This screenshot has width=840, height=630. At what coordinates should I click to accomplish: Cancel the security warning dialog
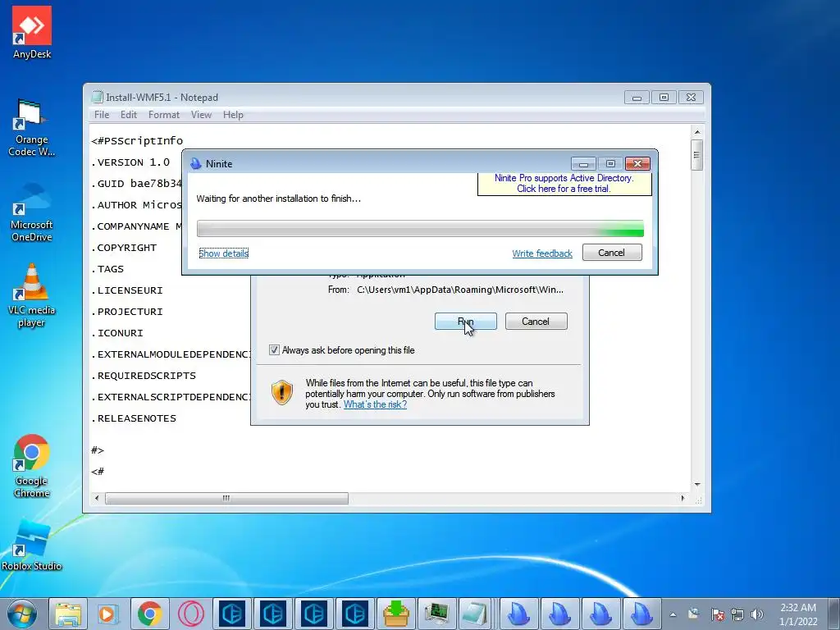pos(536,322)
